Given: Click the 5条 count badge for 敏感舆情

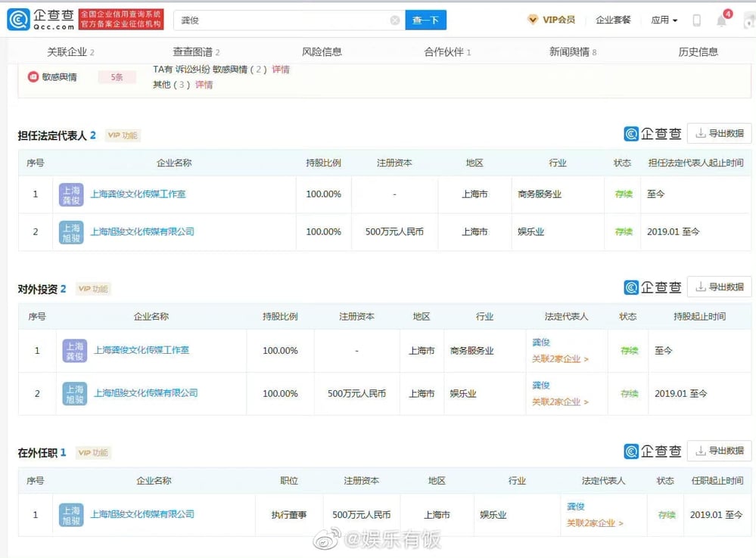Looking at the screenshot, I should [x=117, y=77].
